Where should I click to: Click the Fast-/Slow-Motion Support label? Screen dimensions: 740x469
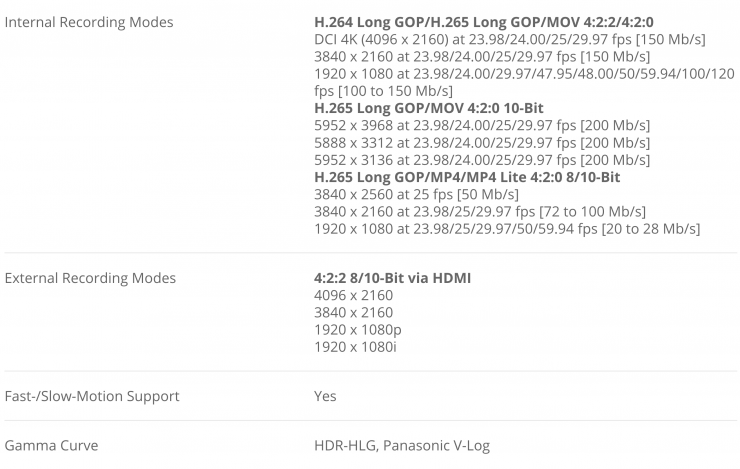click(x=92, y=396)
